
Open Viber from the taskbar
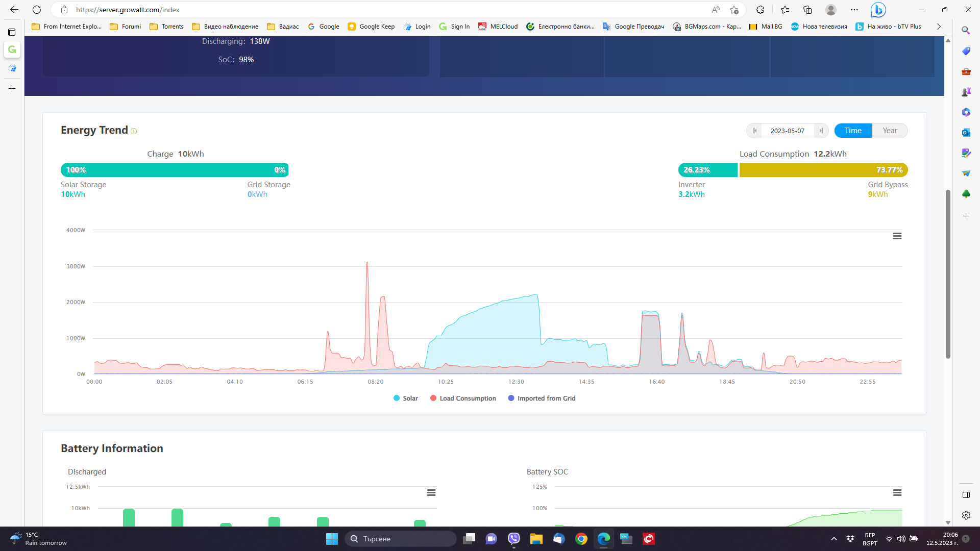[x=513, y=539]
